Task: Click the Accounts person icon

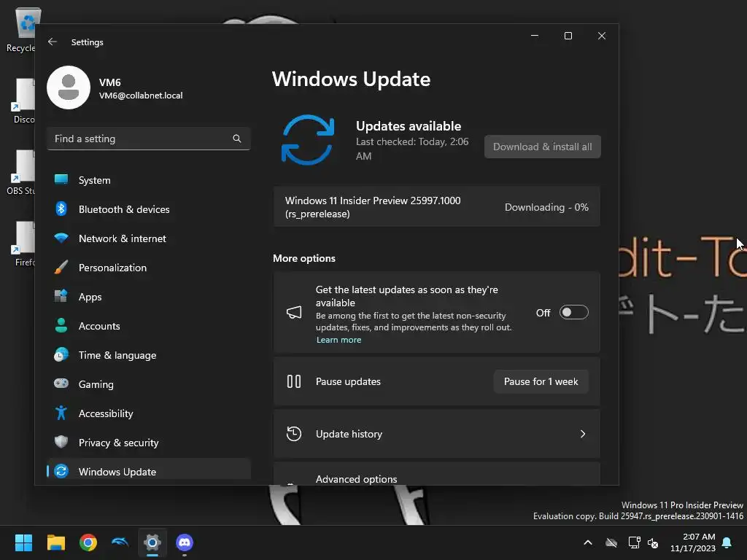Action: pyautogui.click(x=61, y=325)
